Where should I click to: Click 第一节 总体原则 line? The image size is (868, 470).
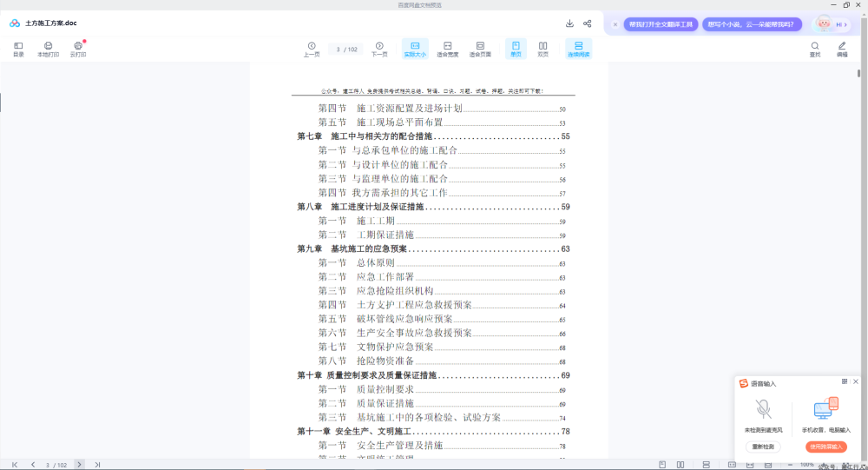pos(442,263)
